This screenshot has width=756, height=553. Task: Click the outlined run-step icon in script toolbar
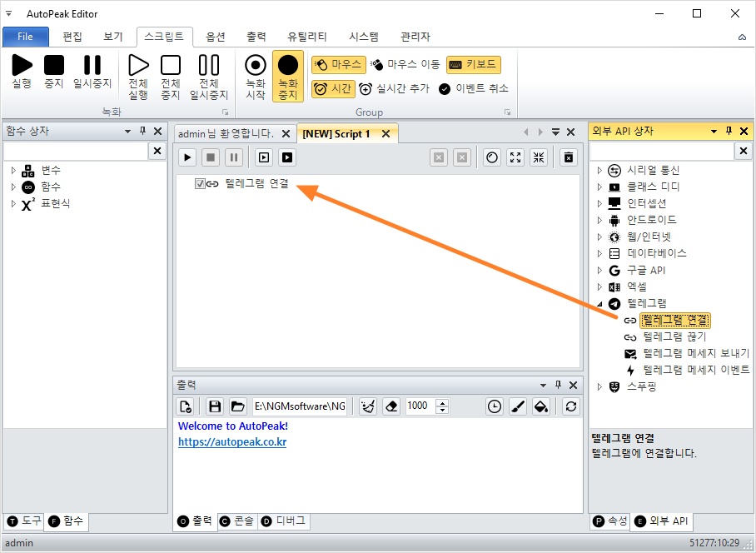(264, 157)
